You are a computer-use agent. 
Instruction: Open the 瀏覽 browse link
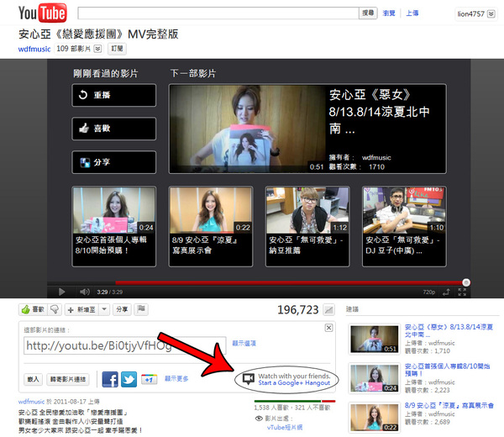389,13
